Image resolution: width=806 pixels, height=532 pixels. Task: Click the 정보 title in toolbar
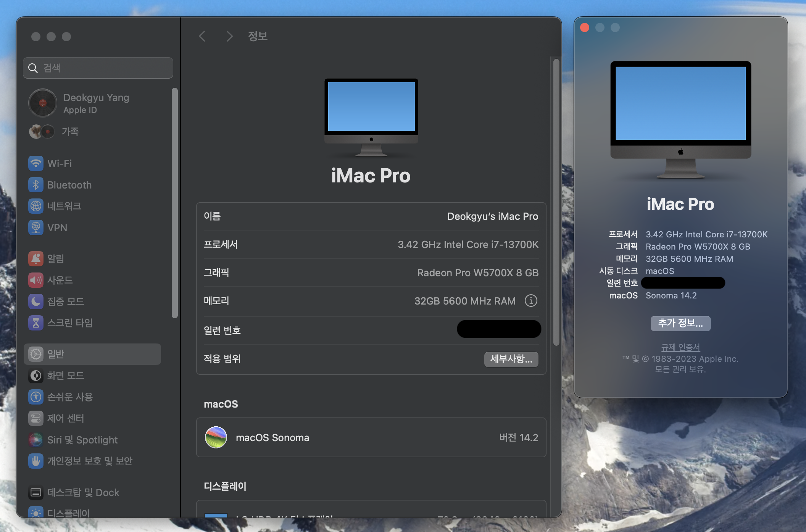(x=258, y=36)
